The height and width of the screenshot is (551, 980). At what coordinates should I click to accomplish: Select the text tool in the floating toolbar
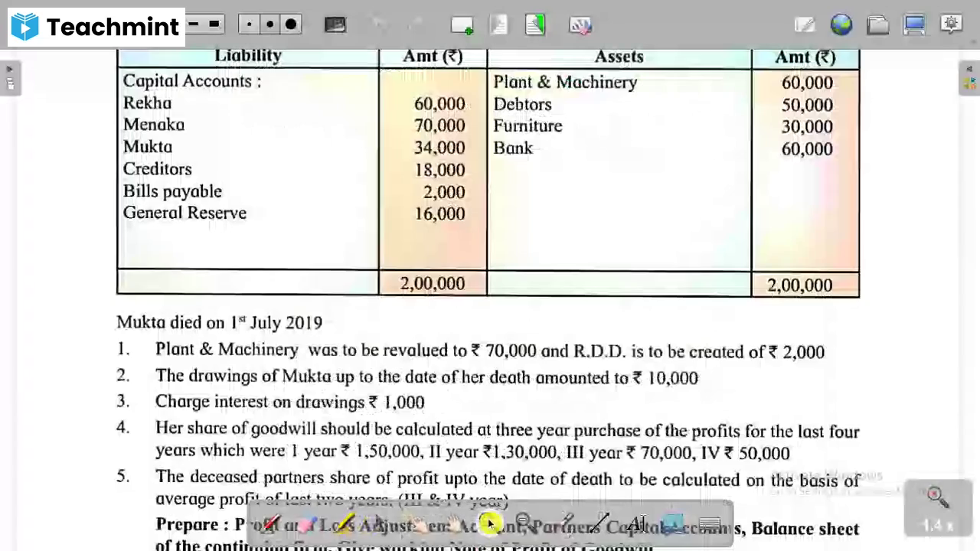click(x=635, y=524)
